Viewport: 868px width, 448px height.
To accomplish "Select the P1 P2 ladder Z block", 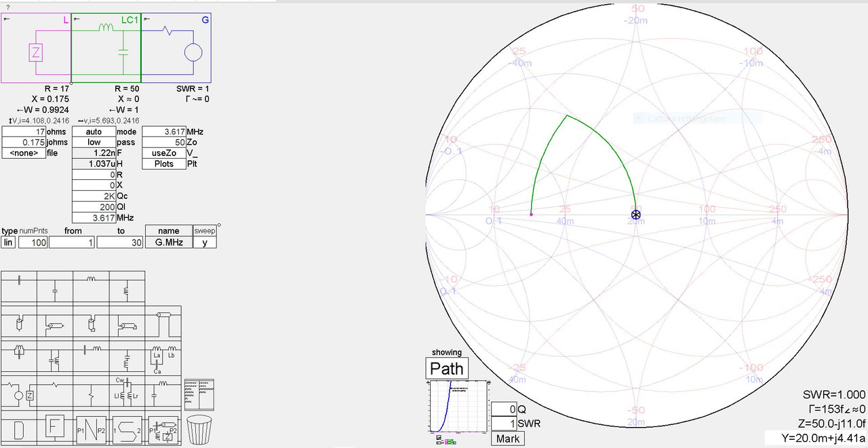I will (163, 430).
